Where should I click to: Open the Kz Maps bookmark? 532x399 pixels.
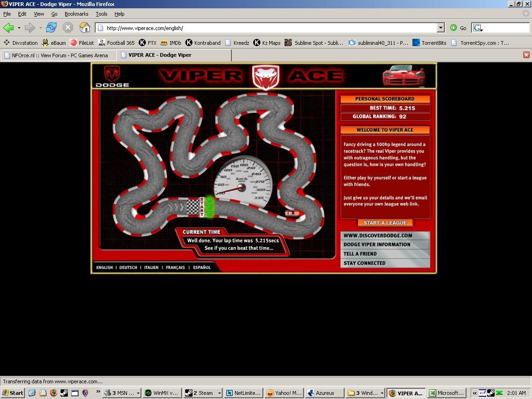point(266,43)
